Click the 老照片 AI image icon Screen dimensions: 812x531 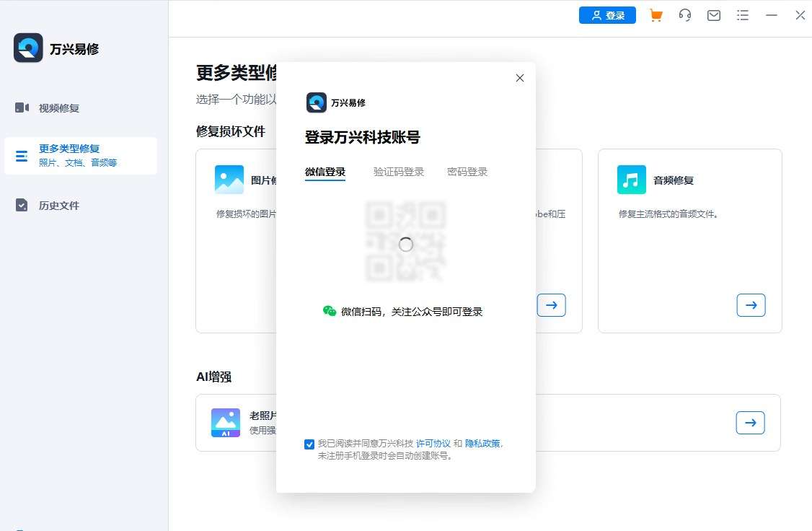pos(225,423)
